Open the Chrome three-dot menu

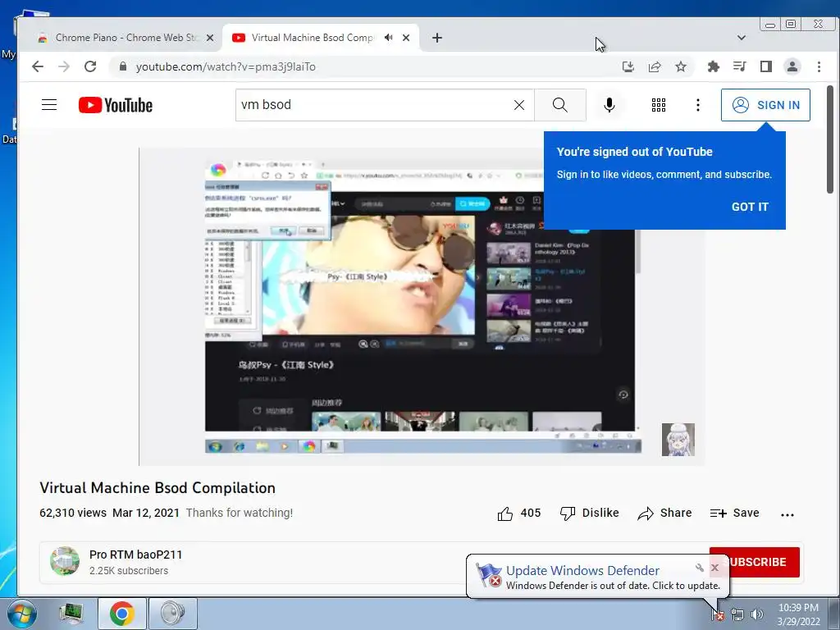(819, 66)
